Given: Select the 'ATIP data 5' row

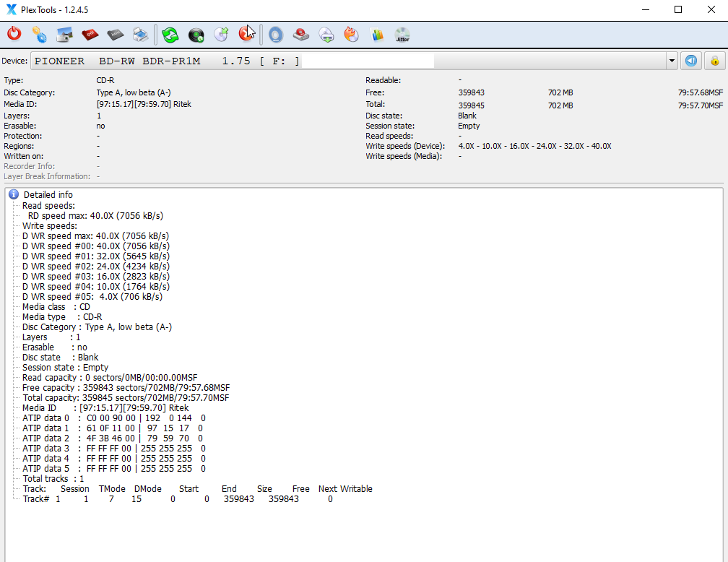Looking at the screenshot, I should [x=114, y=469].
